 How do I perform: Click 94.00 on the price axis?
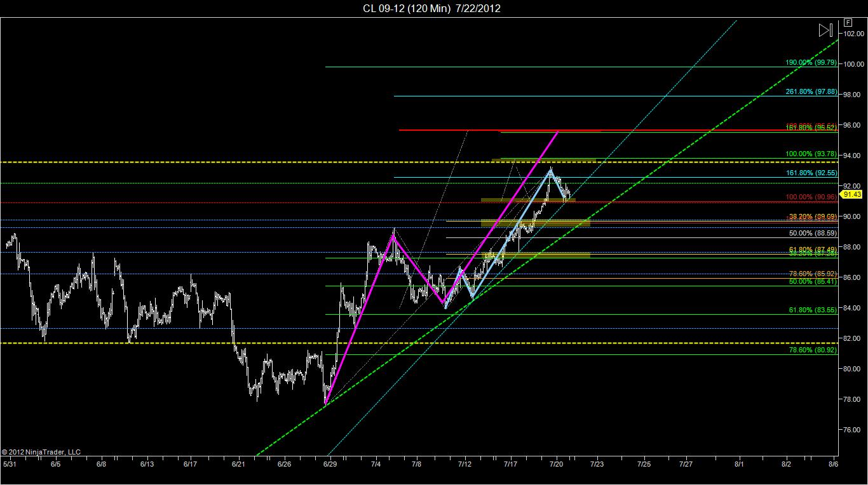(x=853, y=156)
